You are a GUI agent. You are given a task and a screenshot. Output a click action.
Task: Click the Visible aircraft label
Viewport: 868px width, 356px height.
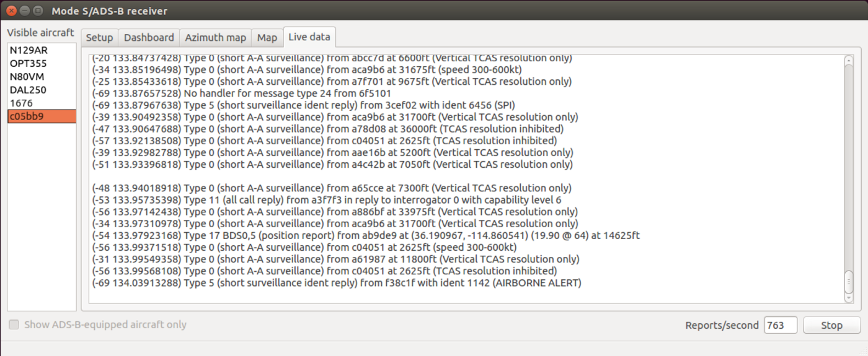click(40, 33)
